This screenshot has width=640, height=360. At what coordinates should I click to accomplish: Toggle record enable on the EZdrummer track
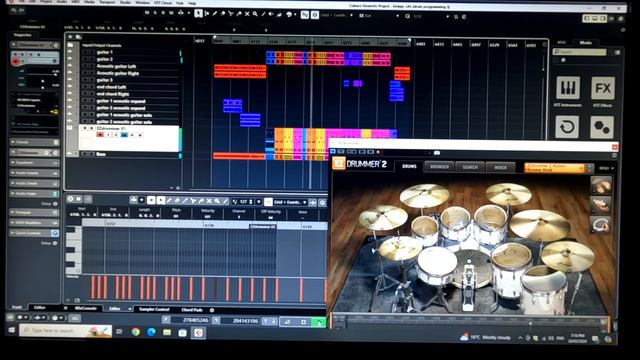pos(100,135)
